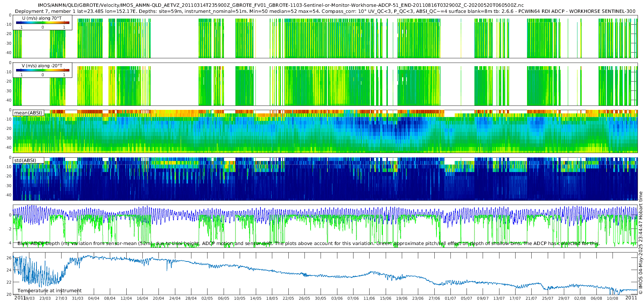Select the mean(ABSI) panel label
Screen dimensions: 644x304
[28, 113]
